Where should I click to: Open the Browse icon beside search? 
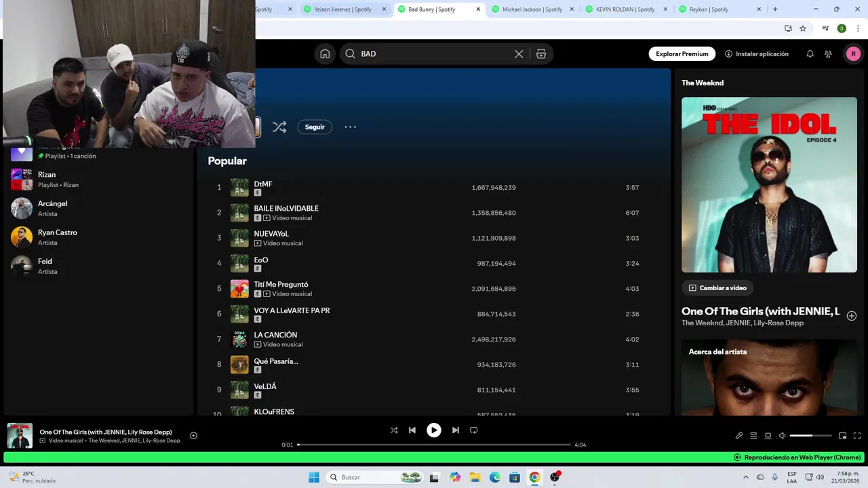tap(541, 54)
